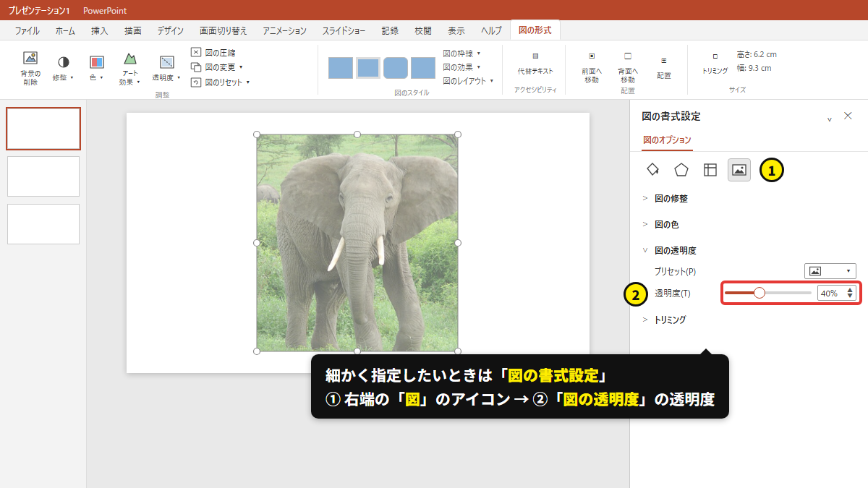Expand the 図の修整 section
Viewport: 868px width, 488px height.
[665, 198]
